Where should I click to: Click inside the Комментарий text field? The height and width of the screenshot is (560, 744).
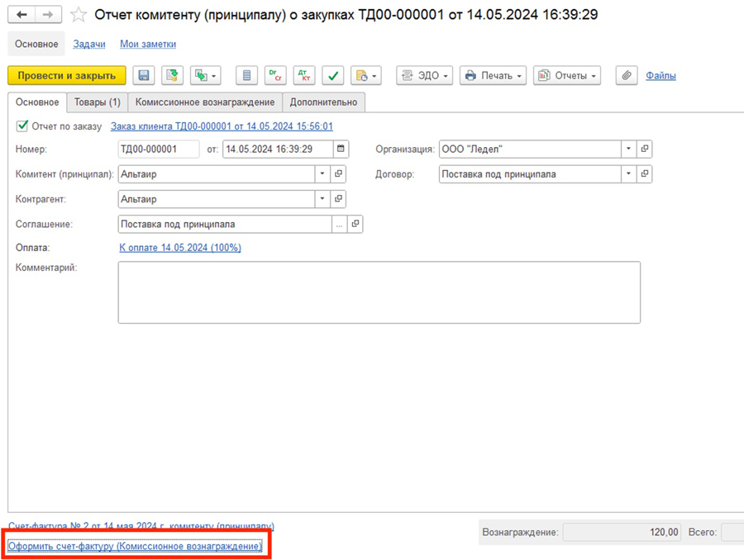(x=379, y=292)
